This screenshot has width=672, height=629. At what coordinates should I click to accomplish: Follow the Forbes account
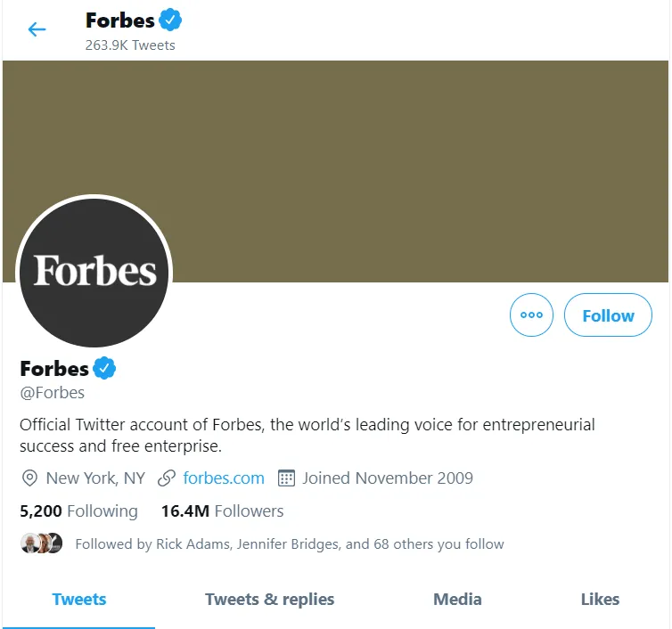608,315
